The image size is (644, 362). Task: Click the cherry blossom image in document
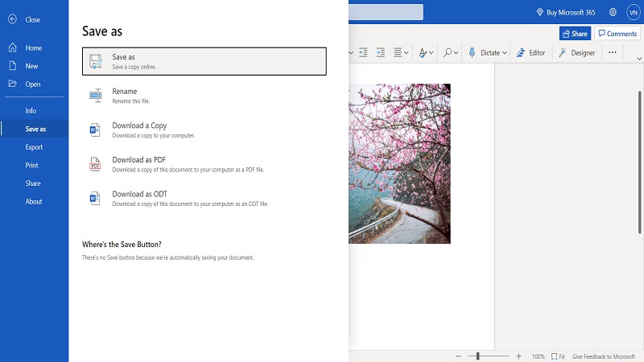coord(399,164)
